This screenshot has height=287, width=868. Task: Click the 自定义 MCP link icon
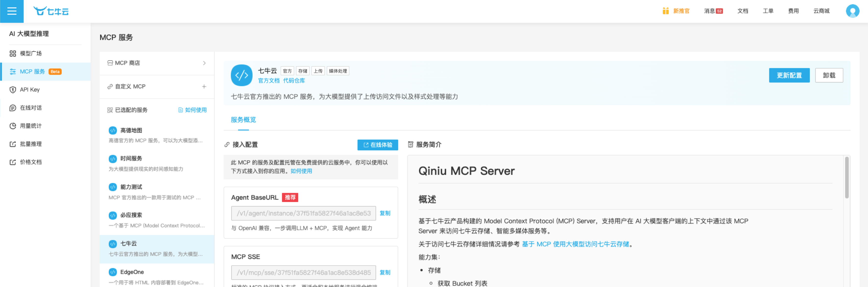click(x=110, y=87)
